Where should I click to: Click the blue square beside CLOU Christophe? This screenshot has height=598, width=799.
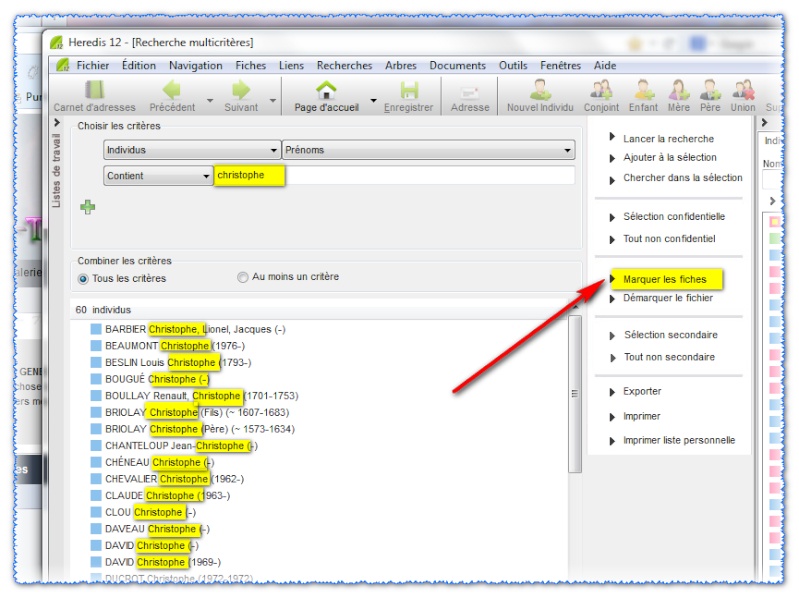click(96, 512)
